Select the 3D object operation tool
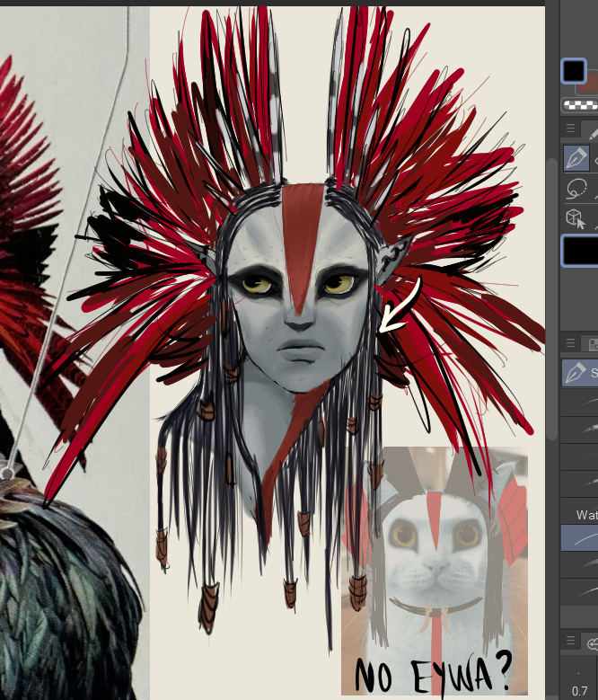Viewport: 598px width, 700px height. (x=576, y=218)
